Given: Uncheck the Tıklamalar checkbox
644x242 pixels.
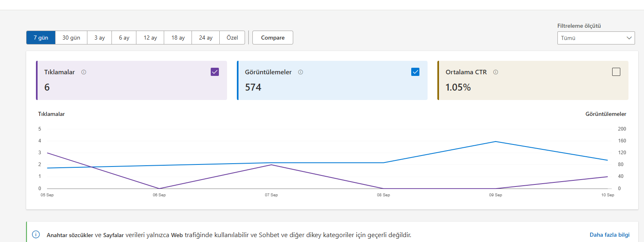Looking at the screenshot, I should [x=215, y=72].
